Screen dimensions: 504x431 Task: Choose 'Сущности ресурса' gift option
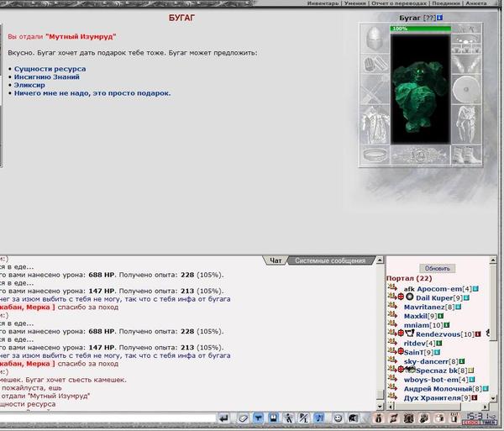tap(50, 69)
